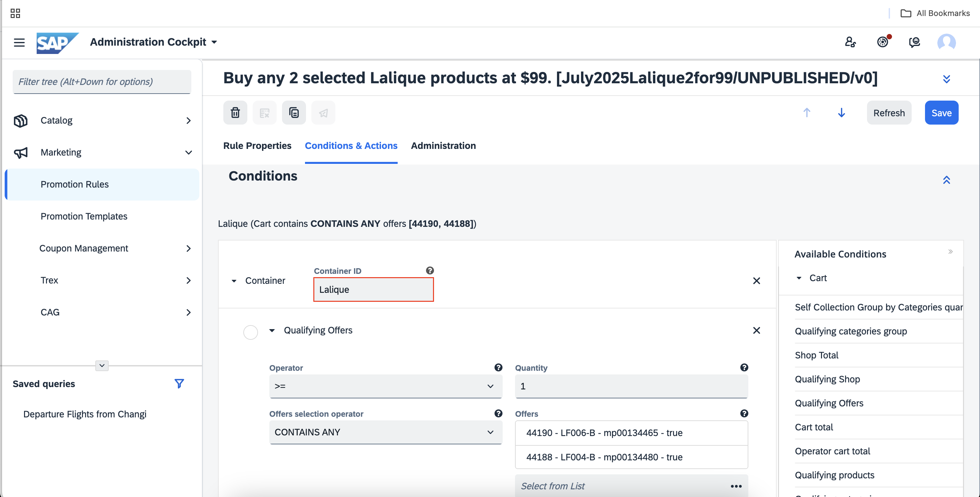This screenshot has height=497, width=980.
Task: Click the SAP logo
Action: 57,43
